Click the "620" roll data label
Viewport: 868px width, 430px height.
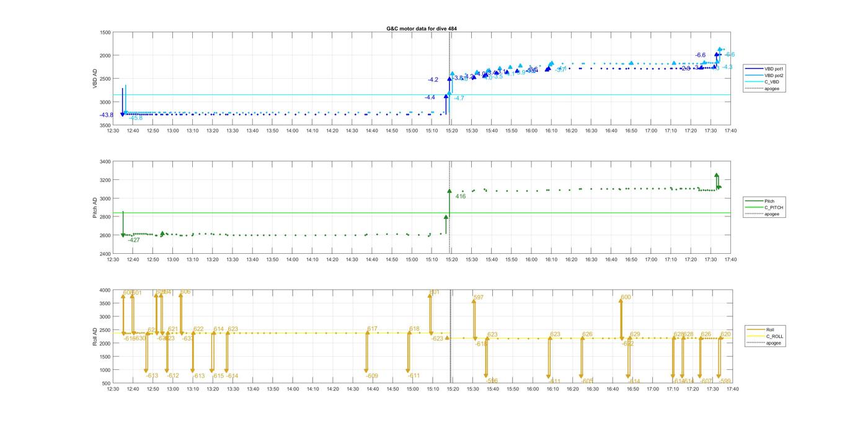(725, 334)
